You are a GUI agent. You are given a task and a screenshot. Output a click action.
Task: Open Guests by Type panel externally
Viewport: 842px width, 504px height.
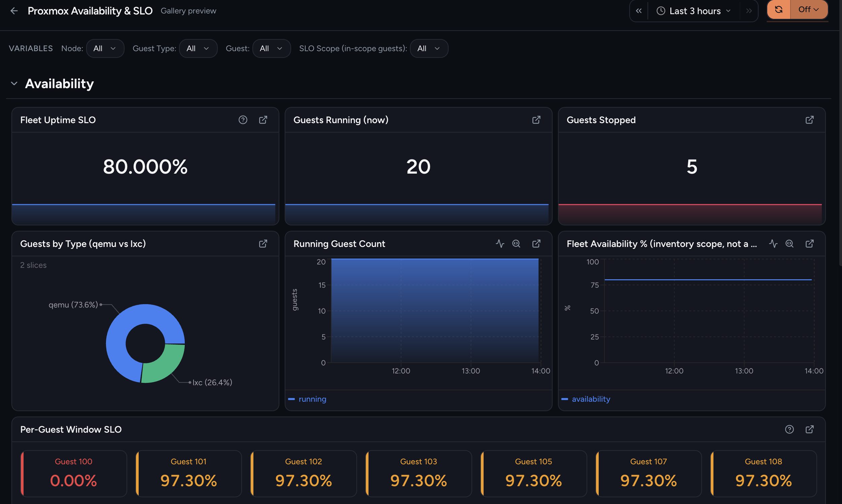point(263,244)
